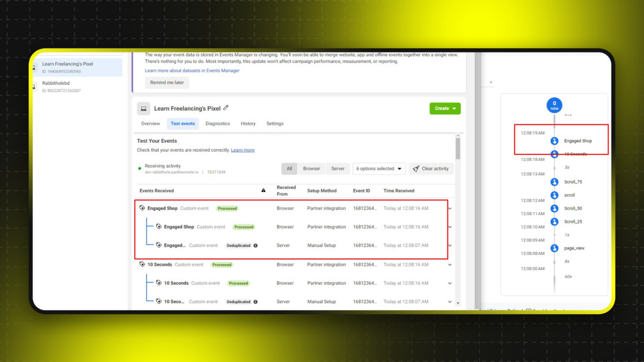This screenshot has height=362, width=644.
Task: Click the info icon on 10 Seconds deduplicated row
Action: [x=255, y=302]
